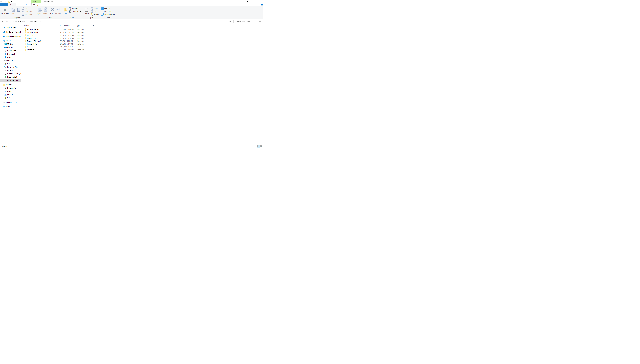The image size is (640, 364).
Task: Select Local Disk (C:) in navigation pane
Action: (x=12, y=67)
